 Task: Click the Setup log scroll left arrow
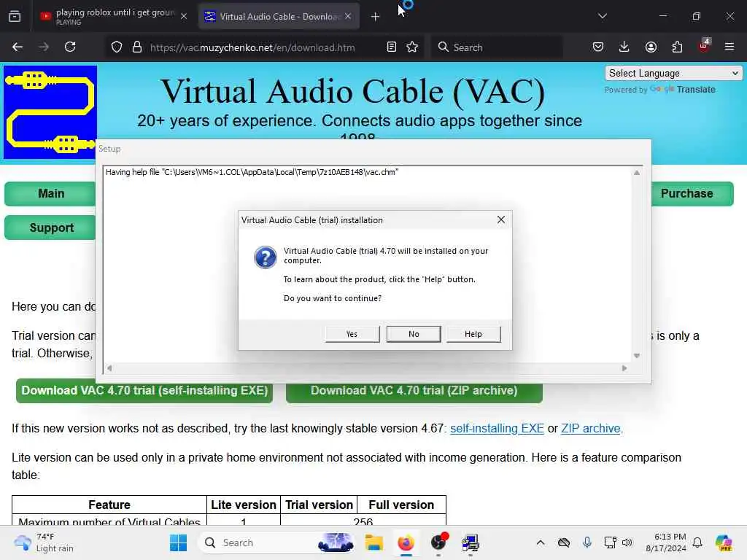109,368
